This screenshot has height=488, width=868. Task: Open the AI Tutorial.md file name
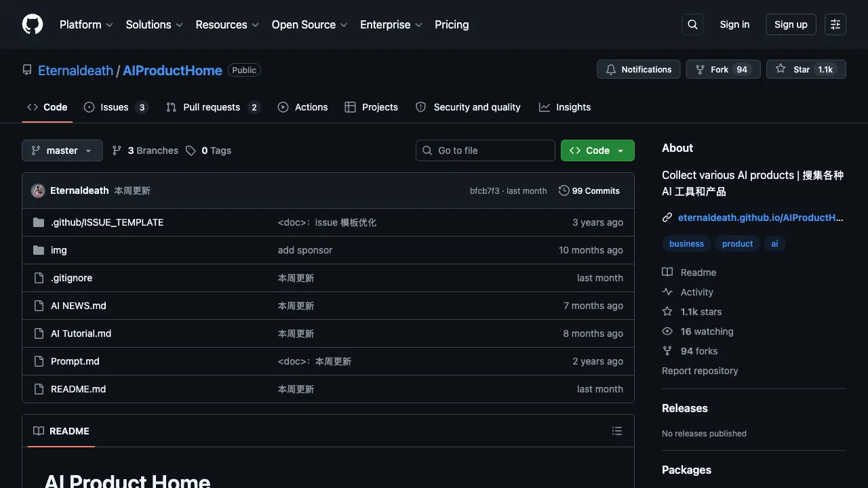[81, 333]
